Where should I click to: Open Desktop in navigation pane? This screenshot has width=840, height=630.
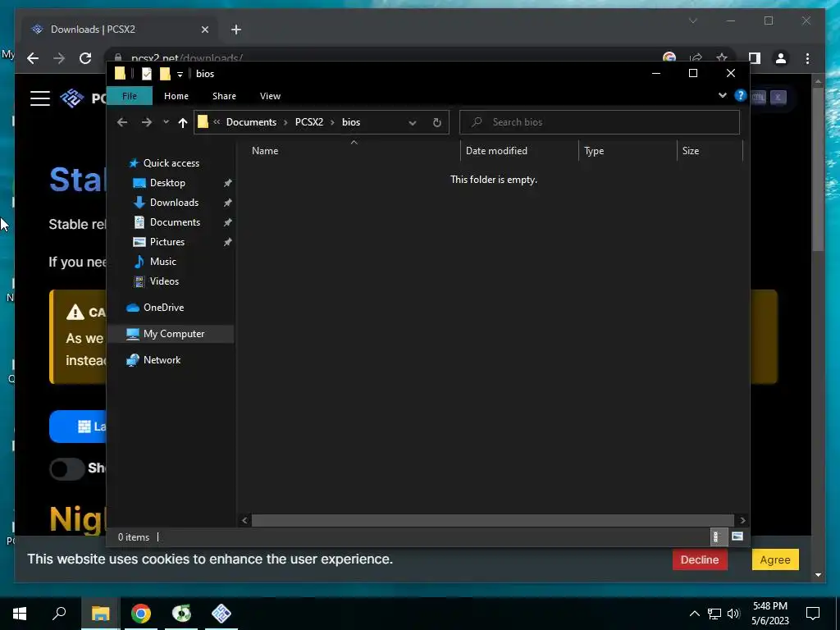167,183
